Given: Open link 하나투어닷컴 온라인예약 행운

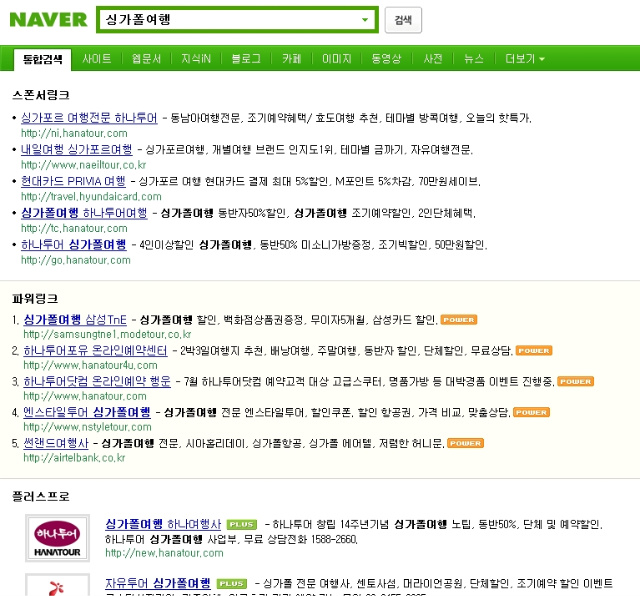Looking at the screenshot, I should point(97,382).
